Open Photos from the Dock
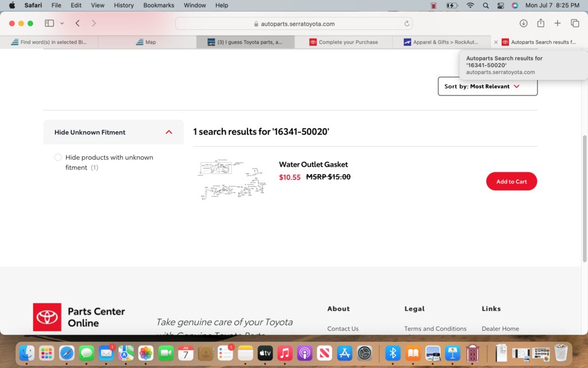588x368 pixels. pos(146,353)
